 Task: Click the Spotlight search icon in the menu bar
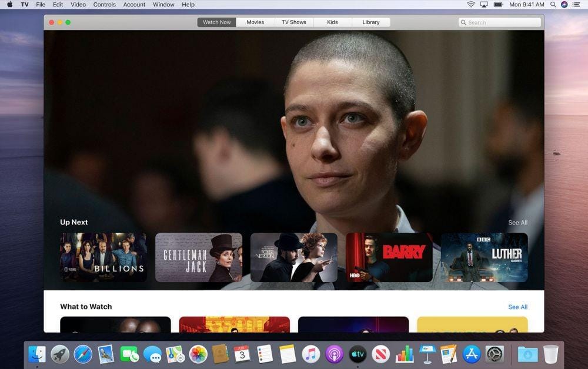pos(553,5)
